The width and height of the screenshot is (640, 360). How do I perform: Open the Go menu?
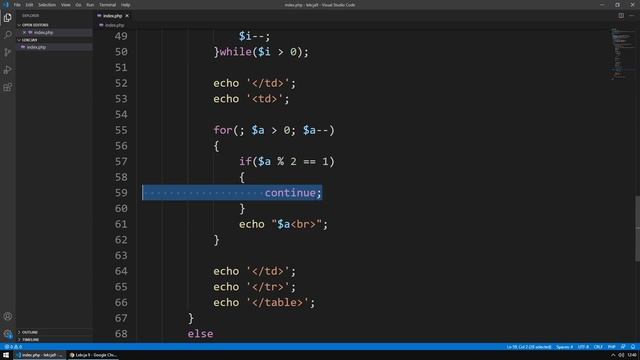[x=78, y=5]
